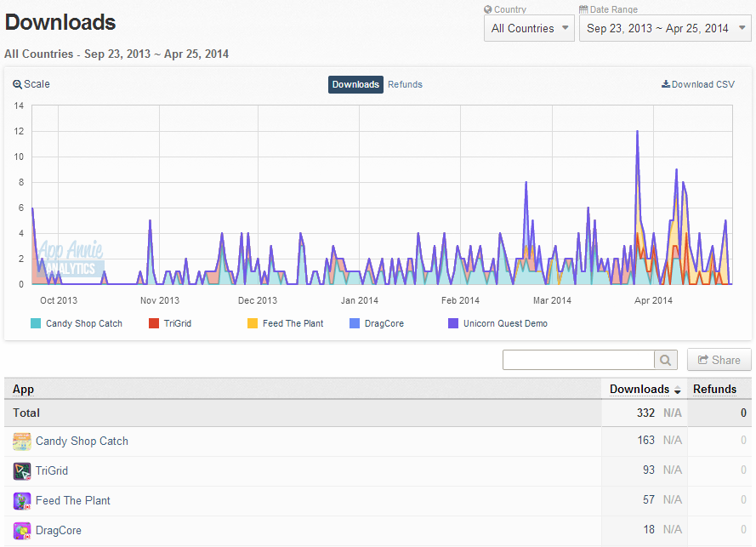Select the Downloads chart tab
756x547 pixels.
(355, 84)
